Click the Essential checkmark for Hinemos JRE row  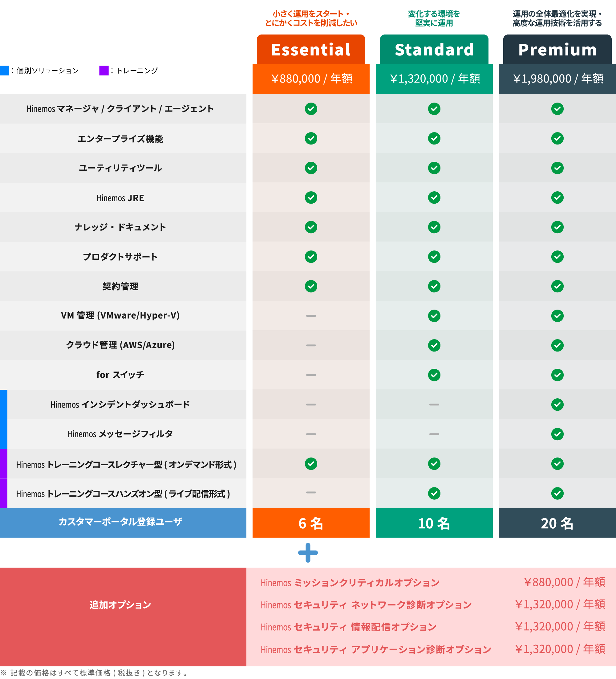(x=311, y=198)
